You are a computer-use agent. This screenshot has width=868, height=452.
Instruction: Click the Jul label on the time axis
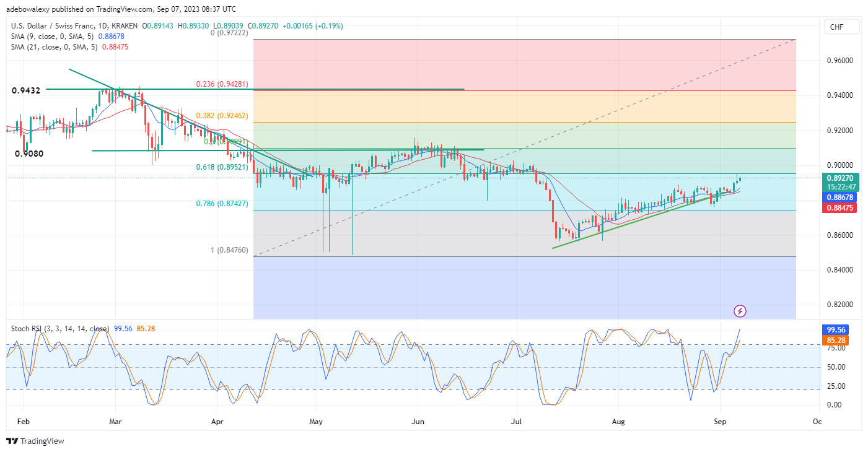516,422
